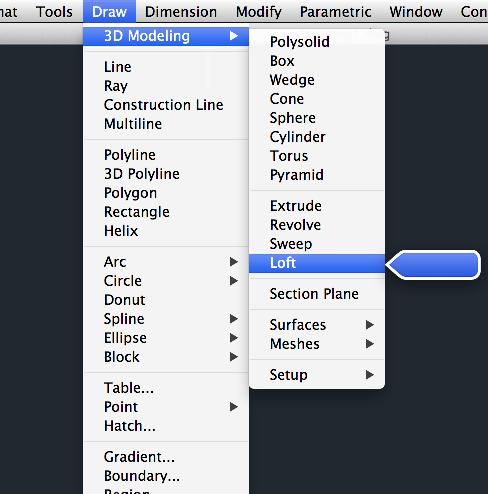Open the Ellipse submenu arrow
This screenshot has width=488, height=494.
[x=234, y=338]
